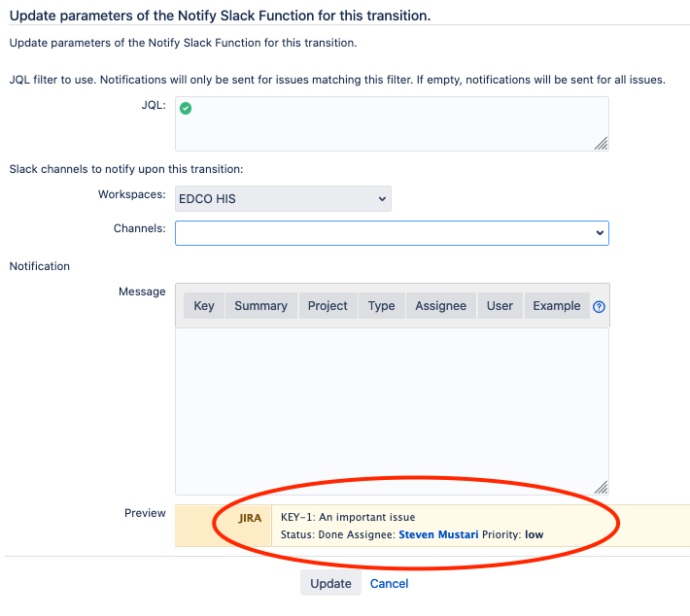
Task: Insert the Assignee placeholder into message
Action: [x=441, y=306]
